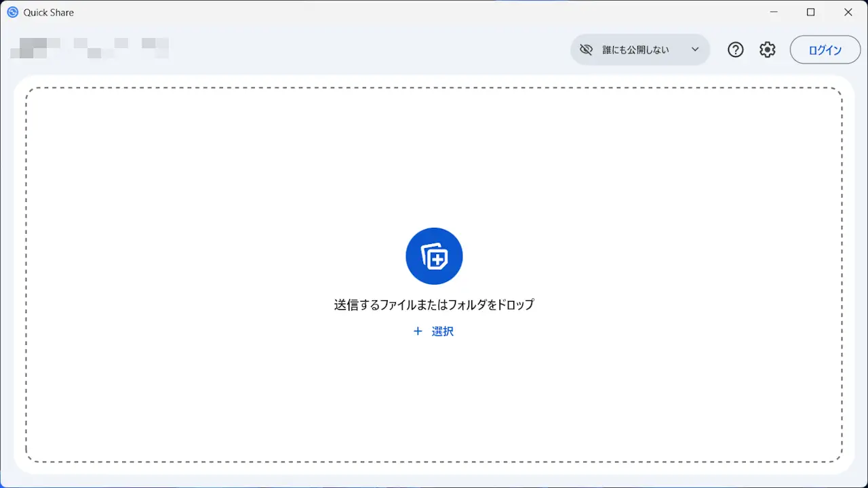Maximize the Quick Share window
868x488 pixels.
tap(811, 12)
